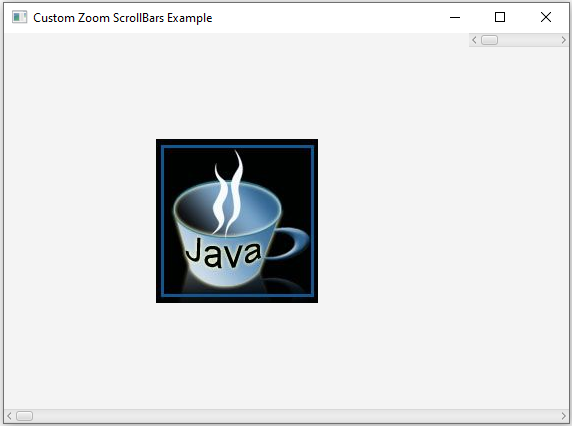This screenshot has height=426, width=572.
Task: Click the 'Custom Zoom ScrollBars Example' title text
Action: click(123, 18)
